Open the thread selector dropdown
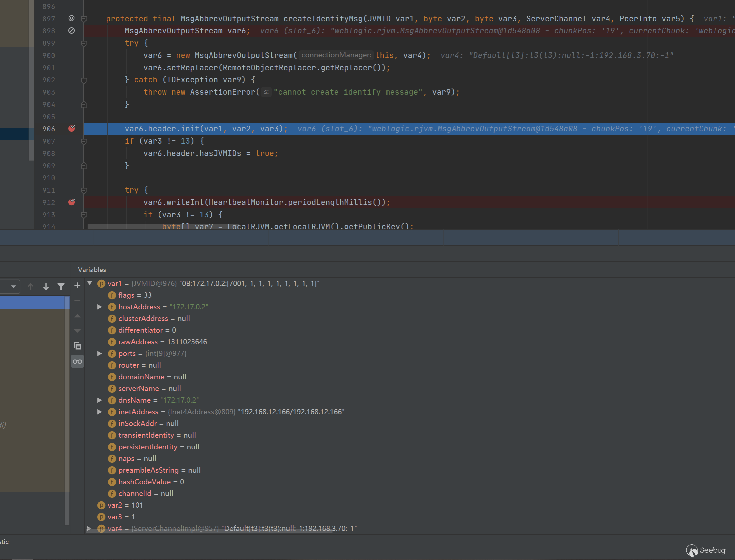Image resolution: width=735 pixels, height=560 pixels. point(13,287)
